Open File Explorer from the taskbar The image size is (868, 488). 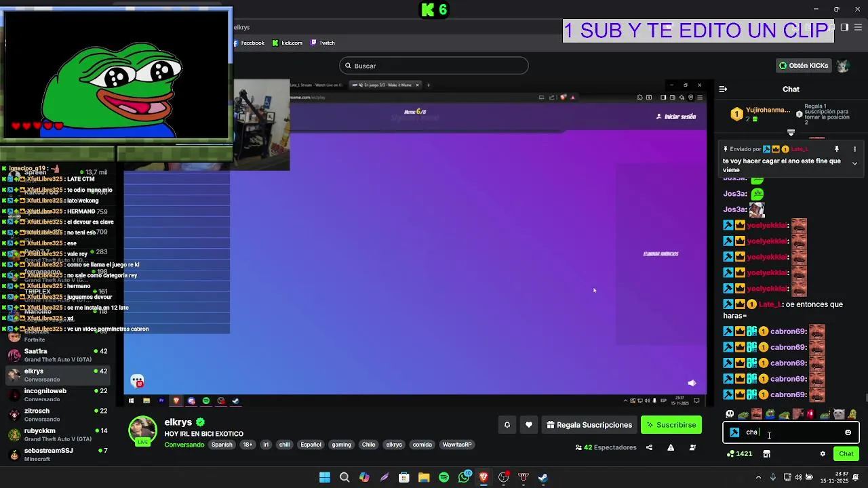[x=424, y=477]
